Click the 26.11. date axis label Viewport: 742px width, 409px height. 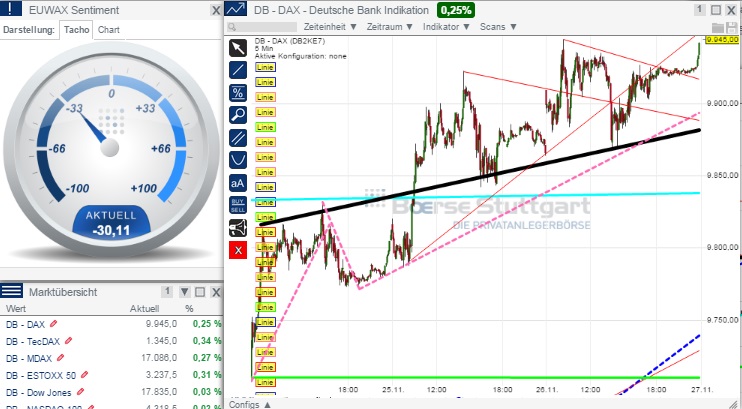547,390
